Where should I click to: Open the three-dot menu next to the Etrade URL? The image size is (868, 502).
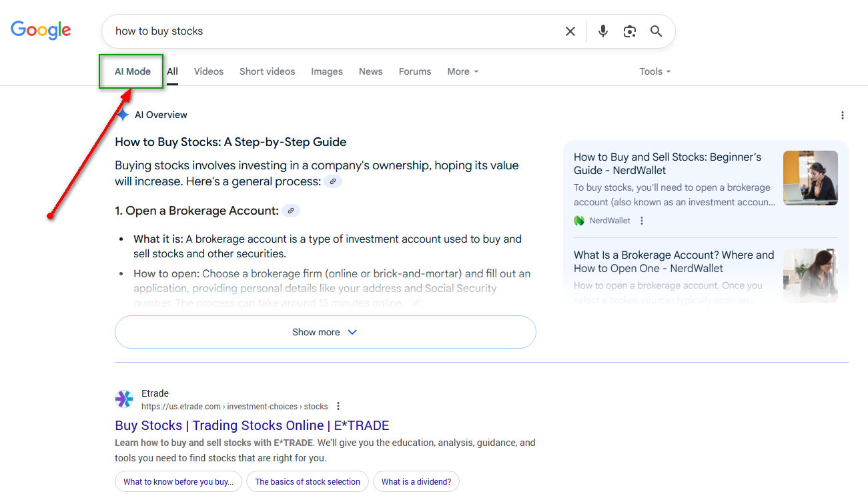coord(338,406)
